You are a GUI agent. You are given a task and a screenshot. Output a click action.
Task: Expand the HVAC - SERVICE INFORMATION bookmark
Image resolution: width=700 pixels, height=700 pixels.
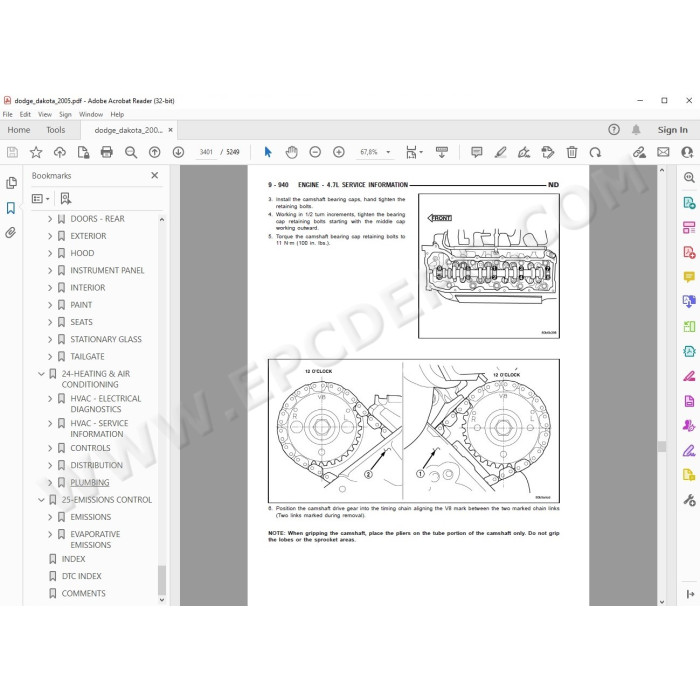(50, 423)
